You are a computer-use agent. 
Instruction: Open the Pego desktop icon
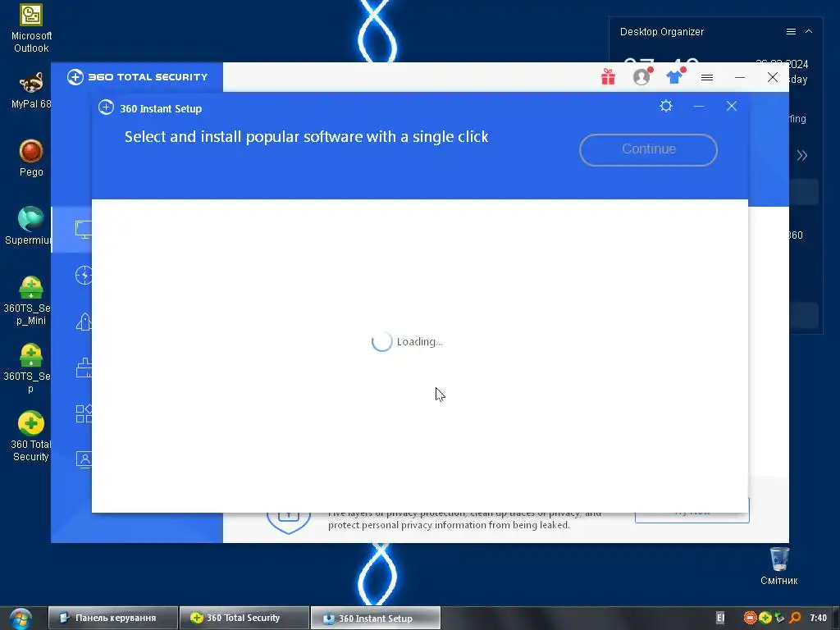31,158
